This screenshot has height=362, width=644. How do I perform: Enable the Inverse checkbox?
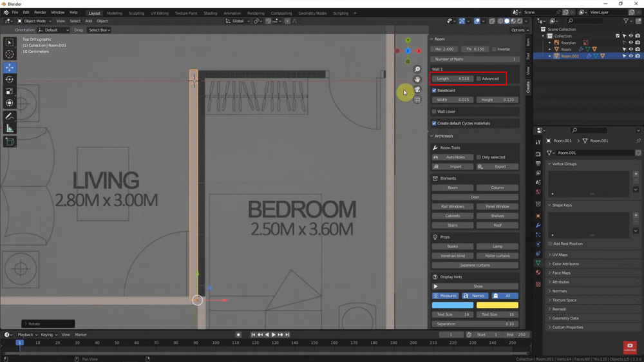pyautogui.click(x=494, y=50)
